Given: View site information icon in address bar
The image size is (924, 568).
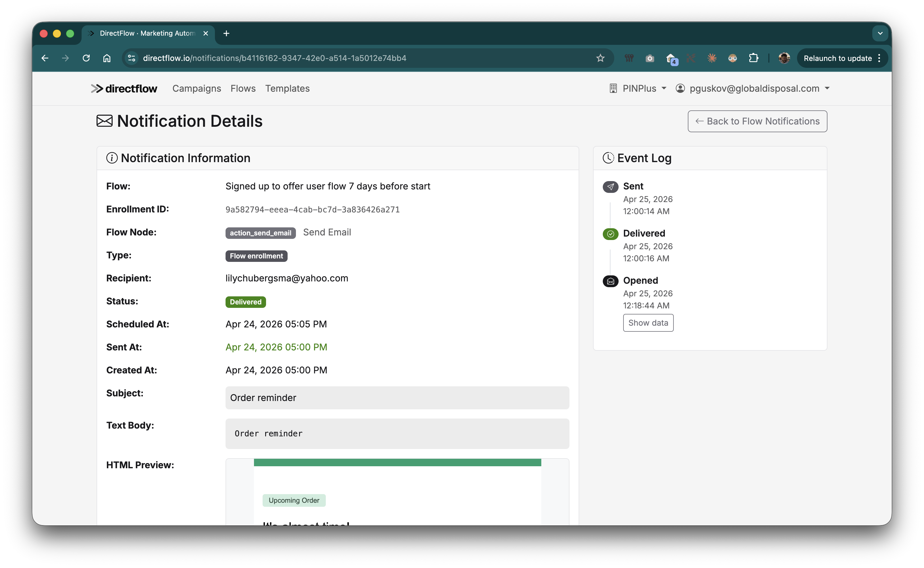Looking at the screenshot, I should [132, 58].
